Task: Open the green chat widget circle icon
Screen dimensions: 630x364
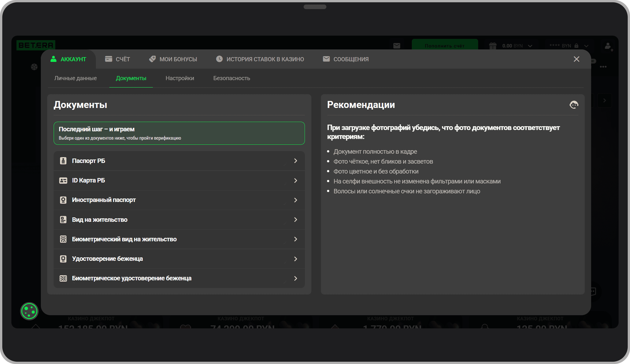Action: (x=29, y=311)
